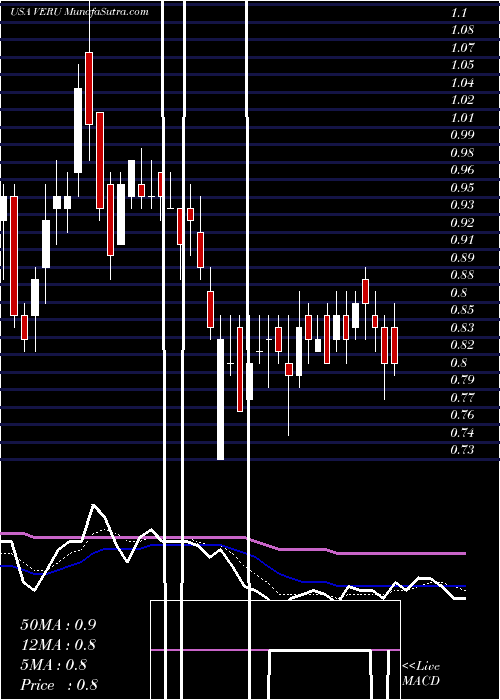This screenshot has height=700, width=500.
Task: Click the USA VERU MunafaSutra.com chart title
Action: coord(79,12)
